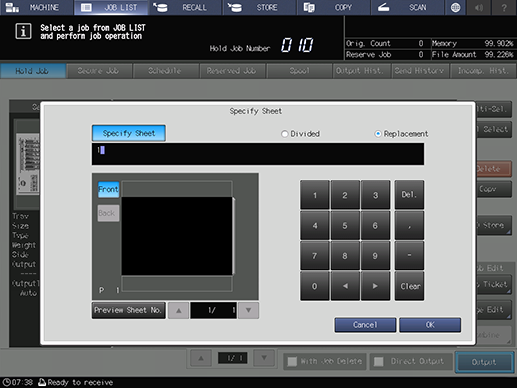Open the STORE tab
Viewport: 517px width, 388px height.
260,7
